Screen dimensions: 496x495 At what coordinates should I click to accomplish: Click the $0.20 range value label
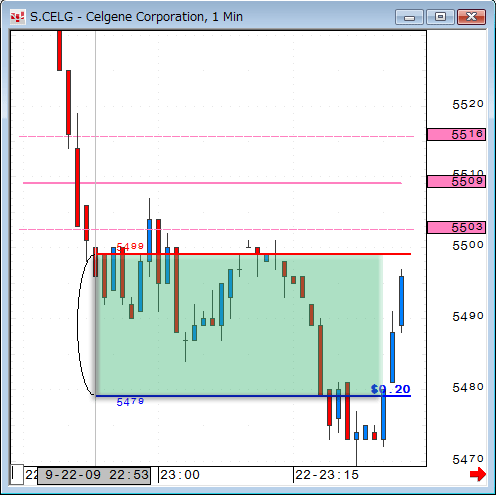click(x=390, y=389)
